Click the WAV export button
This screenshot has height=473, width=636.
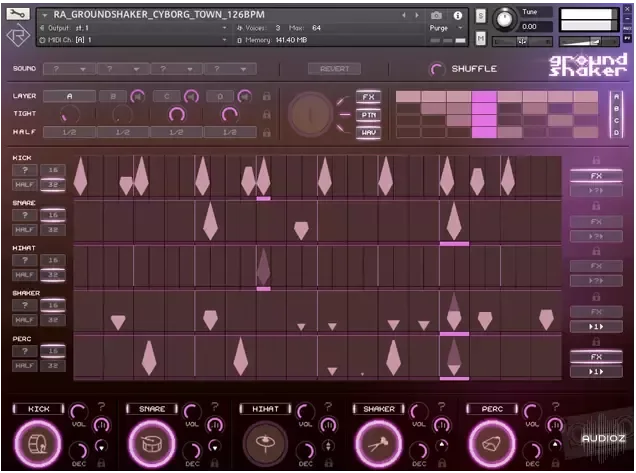click(368, 132)
